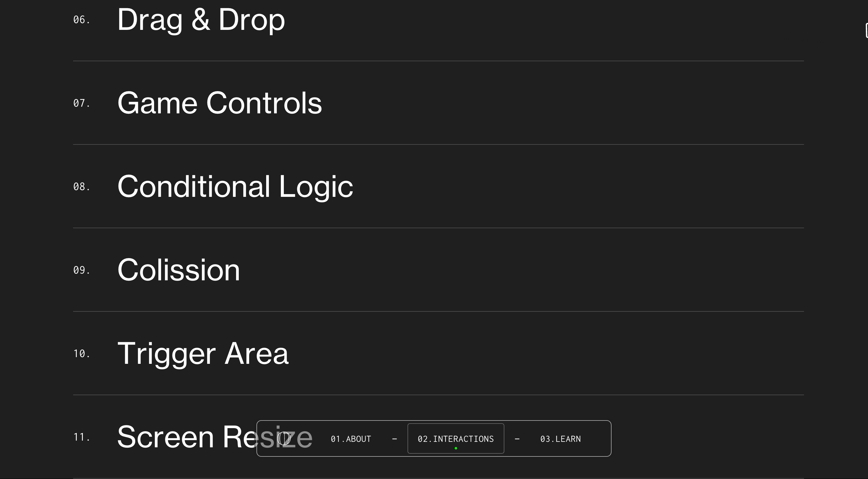Open the Game Controls interaction
This screenshot has height=479, width=868.
point(220,103)
